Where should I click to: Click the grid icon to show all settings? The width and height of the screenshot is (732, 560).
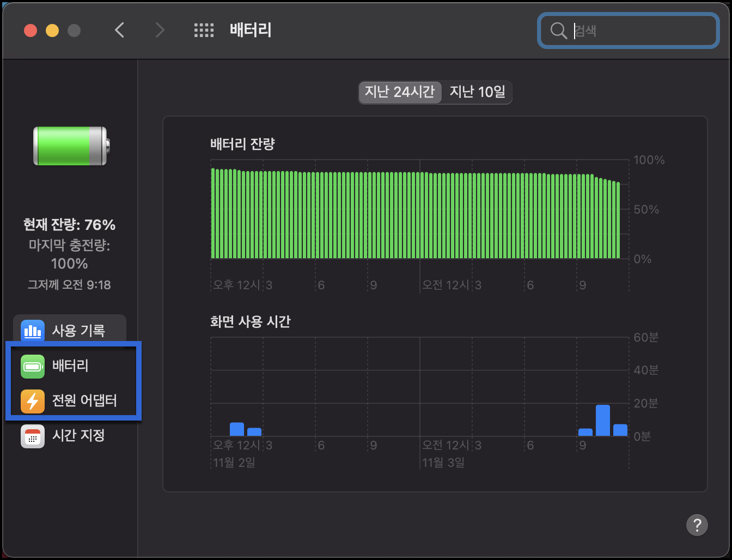point(204,30)
